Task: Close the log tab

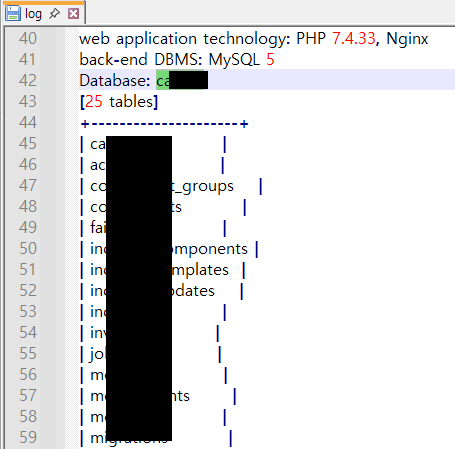Action: coord(73,14)
